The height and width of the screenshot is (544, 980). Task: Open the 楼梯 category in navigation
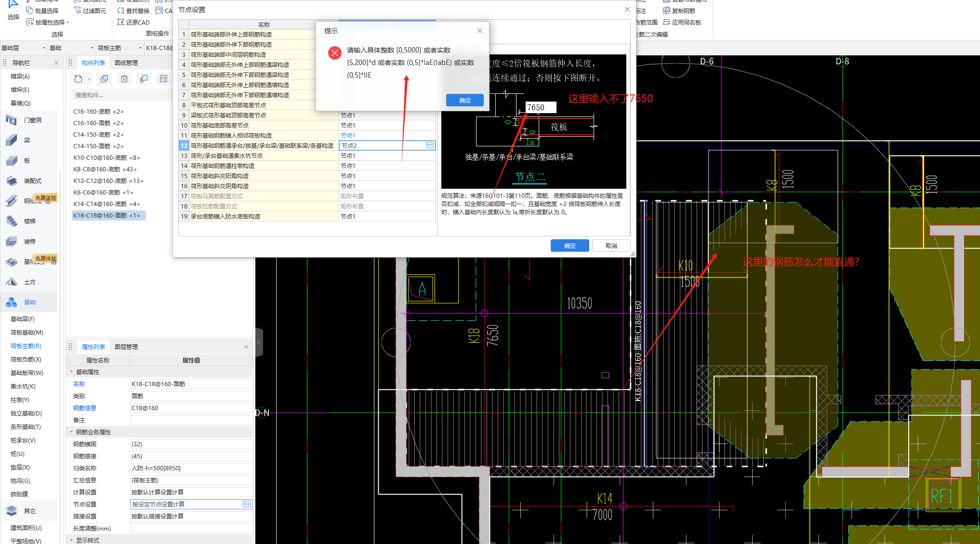tap(29, 221)
